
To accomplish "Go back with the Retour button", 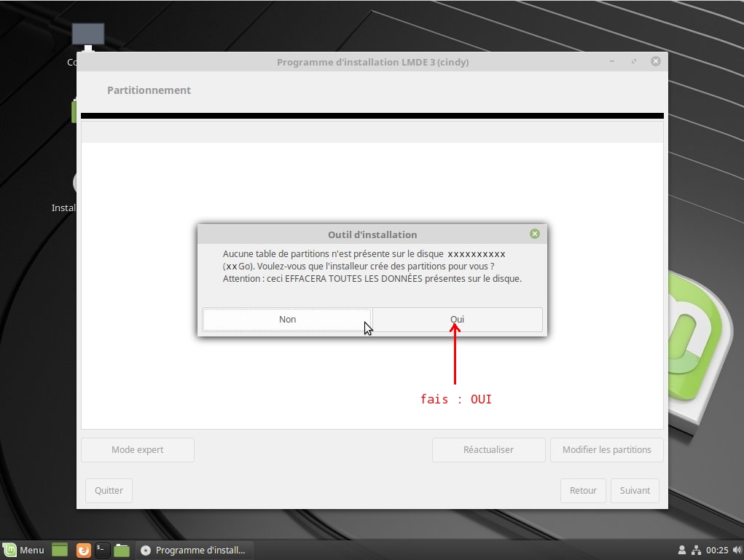I will pos(583,491).
